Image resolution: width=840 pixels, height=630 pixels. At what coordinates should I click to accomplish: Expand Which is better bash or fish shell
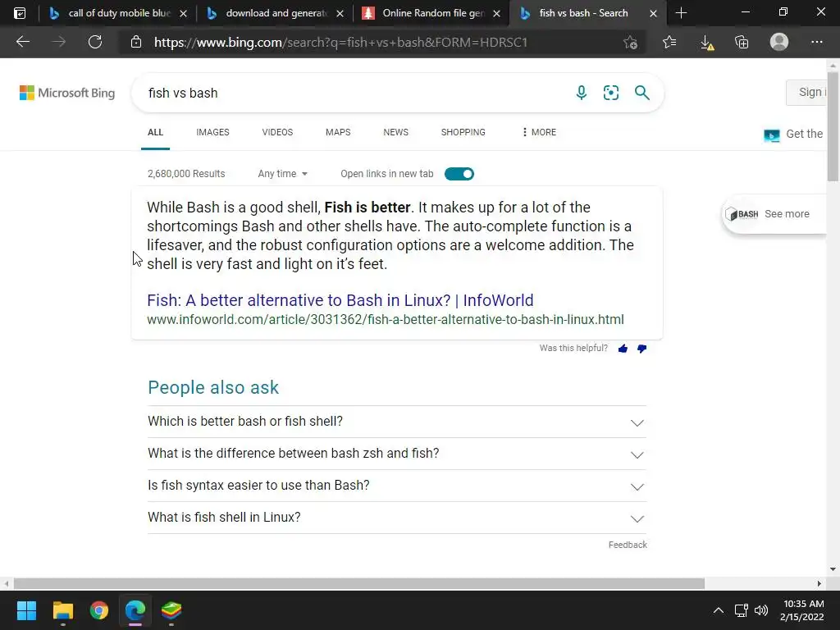(397, 422)
